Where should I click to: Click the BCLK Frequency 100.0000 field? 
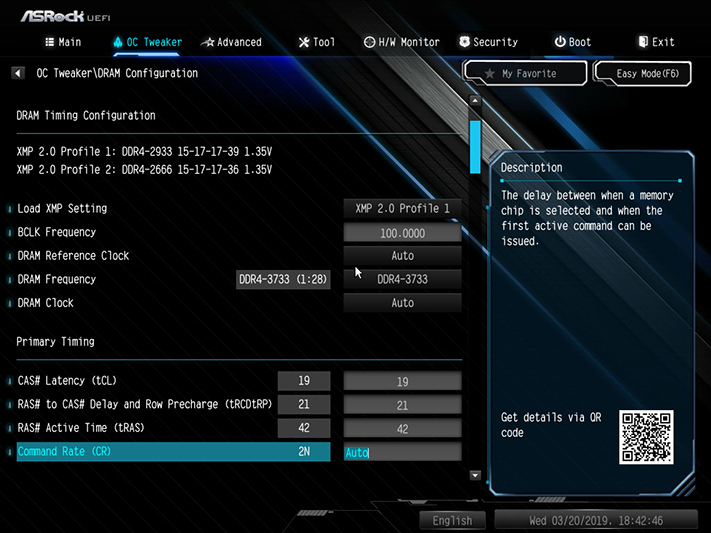tap(402, 233)
